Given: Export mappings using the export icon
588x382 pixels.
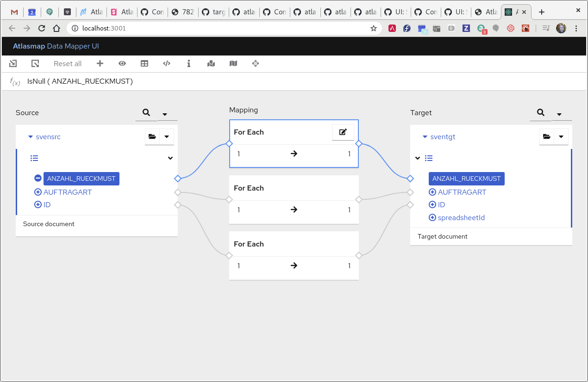Looking at the screenshot, I should [35, 63].
